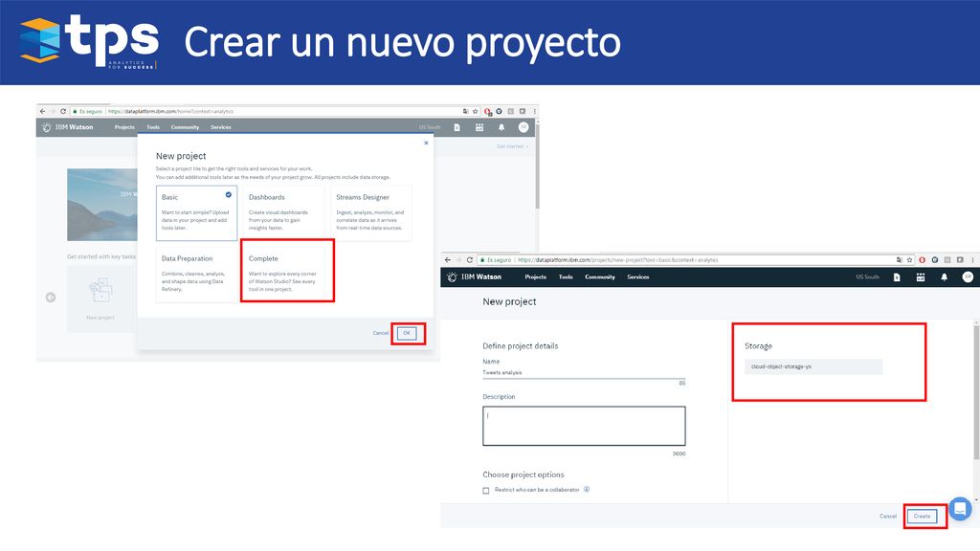Select the Basic project tile
980x551 pixels.
point(196,212)
